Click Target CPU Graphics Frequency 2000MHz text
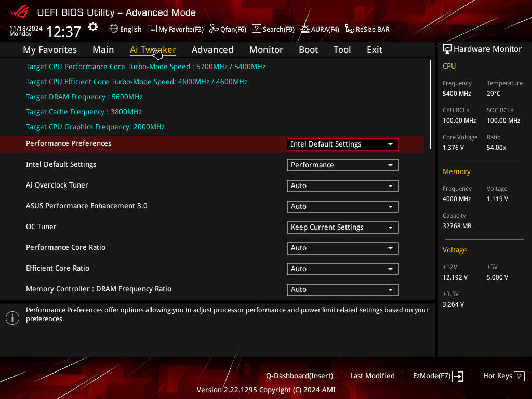Image resolution: width=532 pixels, height=399 pixels. point(96,127)
